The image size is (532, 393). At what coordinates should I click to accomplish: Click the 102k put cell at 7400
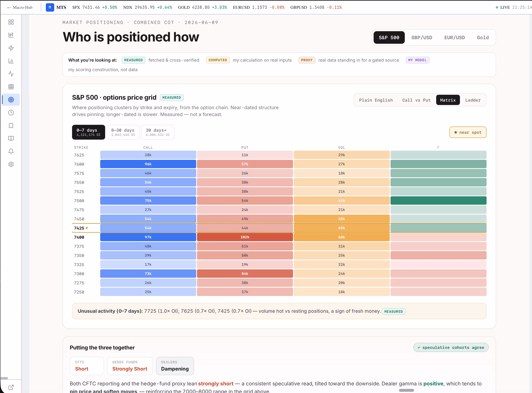(x=245, y=237)
